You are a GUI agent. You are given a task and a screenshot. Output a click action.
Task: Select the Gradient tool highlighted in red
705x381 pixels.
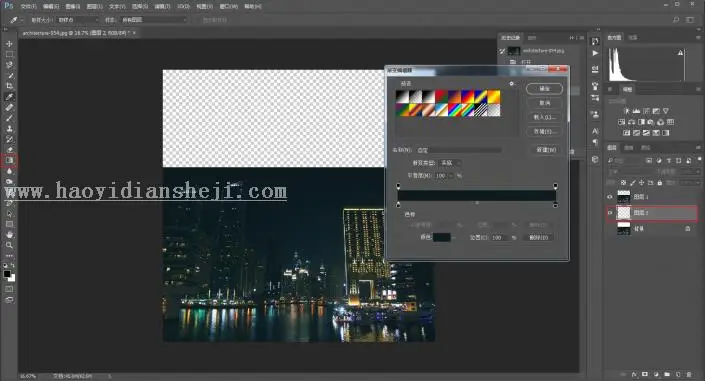click(9, 160)
